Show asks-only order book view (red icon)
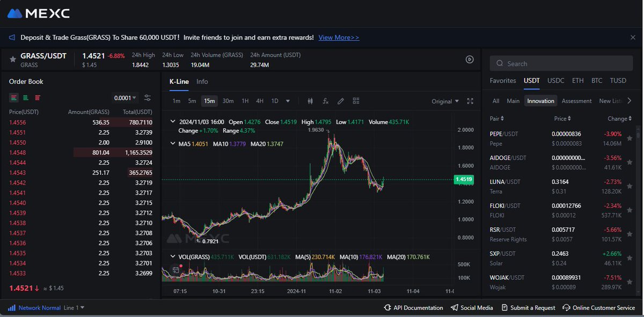This screenshot has height=317, width=644. [x=38, y=98]
